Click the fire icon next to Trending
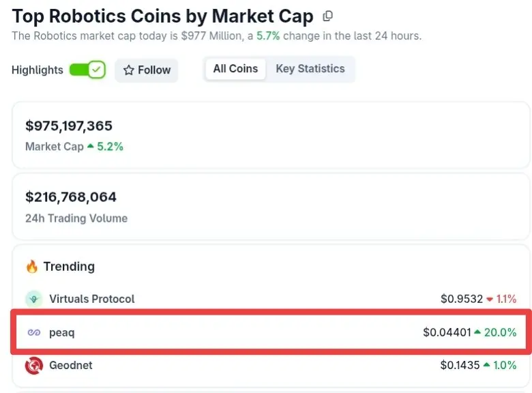Screen dimensions: 532x393 [31, 266]
